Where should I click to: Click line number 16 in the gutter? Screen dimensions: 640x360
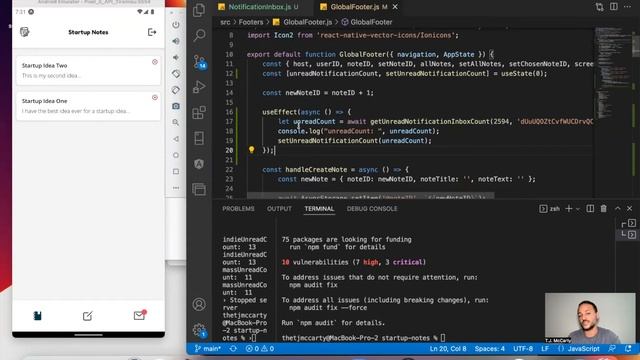(x=229, y=112)
